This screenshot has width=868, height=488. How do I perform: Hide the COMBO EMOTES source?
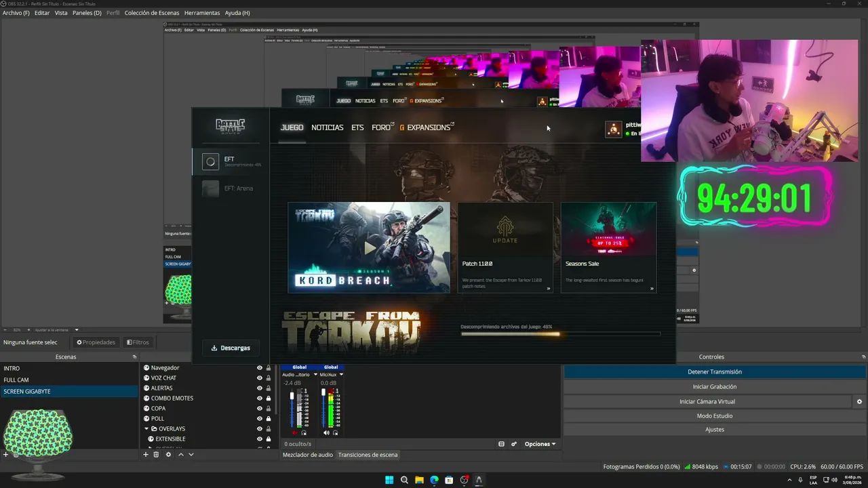click(x=259, y=399)
